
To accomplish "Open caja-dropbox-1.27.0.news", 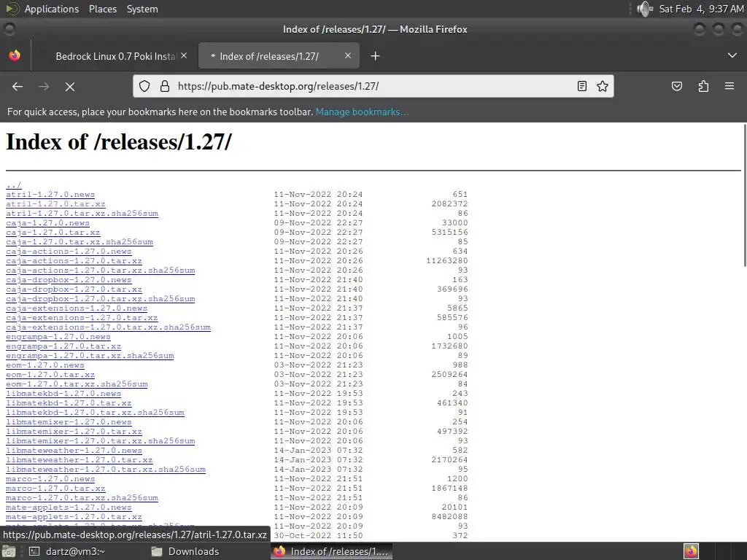I will point(69,279).
